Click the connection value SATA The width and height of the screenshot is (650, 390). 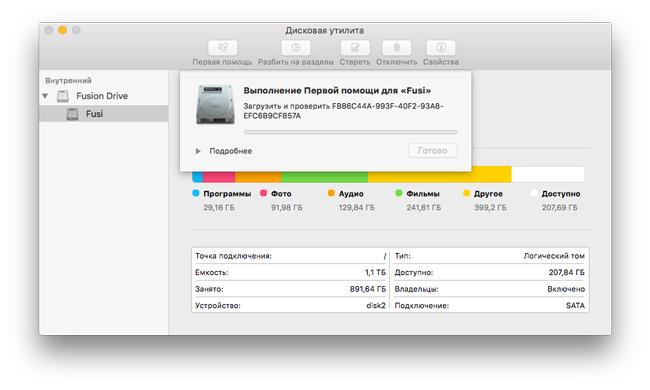pyautogui.click(x=575, y=306)
